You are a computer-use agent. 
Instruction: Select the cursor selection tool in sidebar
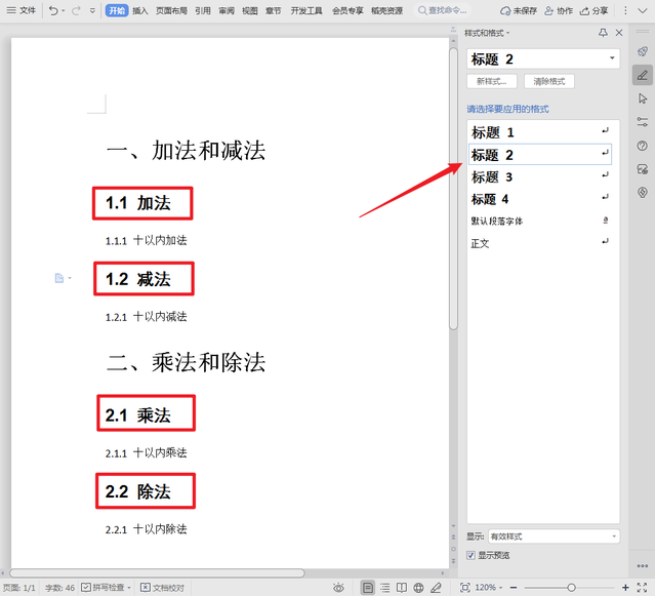(642, 98)
